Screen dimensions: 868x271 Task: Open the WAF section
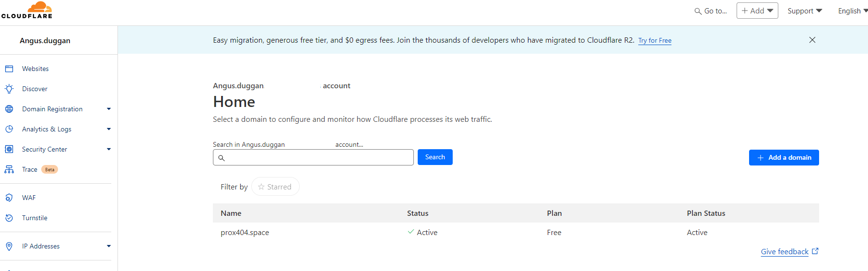point(29,198)
